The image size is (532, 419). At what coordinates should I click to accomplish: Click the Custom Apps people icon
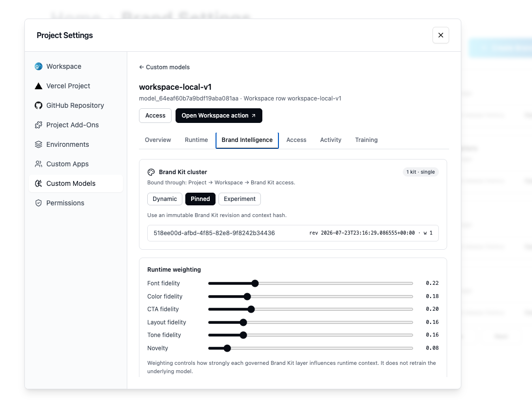39,164
